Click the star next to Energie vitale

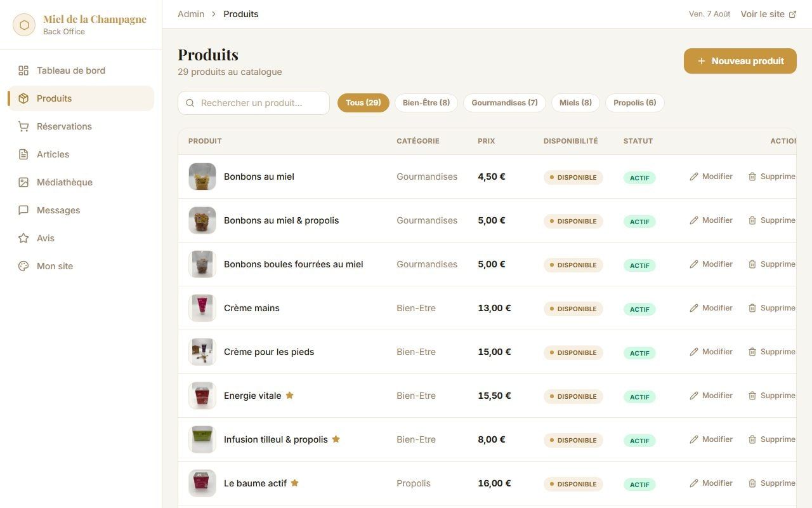point(289,395)
